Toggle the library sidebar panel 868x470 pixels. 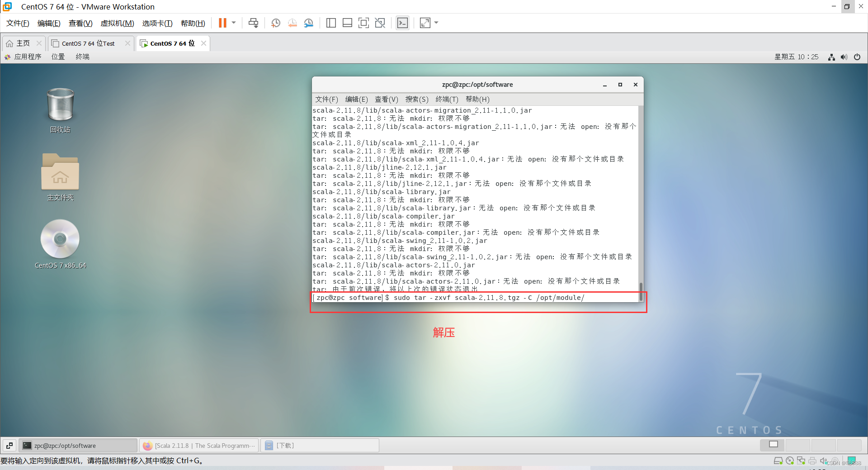pyautogui.click(x=331, y=23)
